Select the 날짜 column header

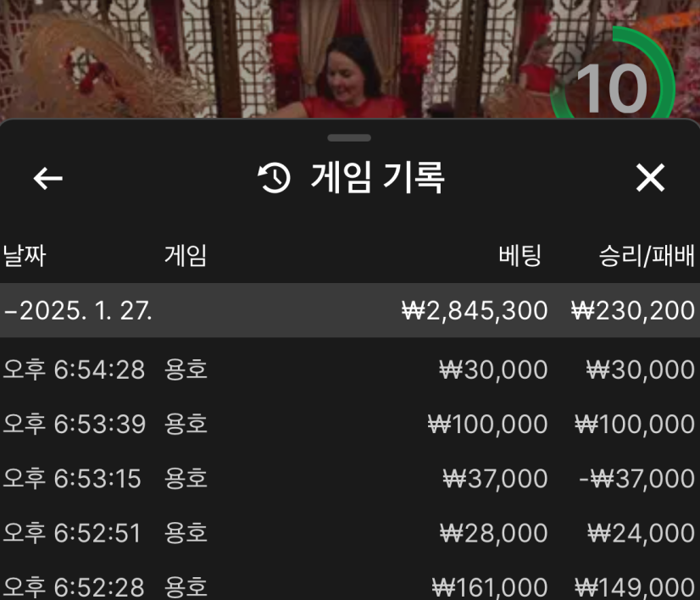(x=25, y=256)
